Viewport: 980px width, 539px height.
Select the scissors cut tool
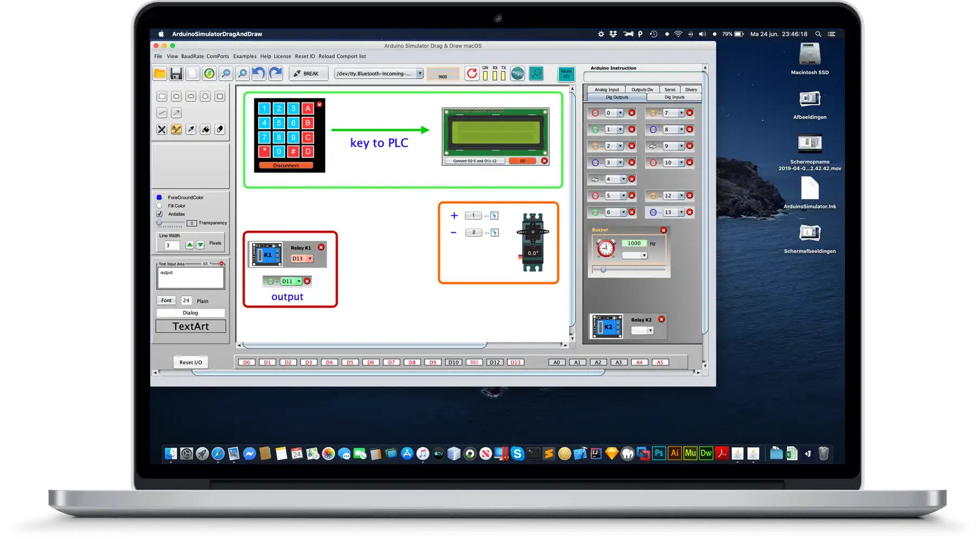pos(162,129)
